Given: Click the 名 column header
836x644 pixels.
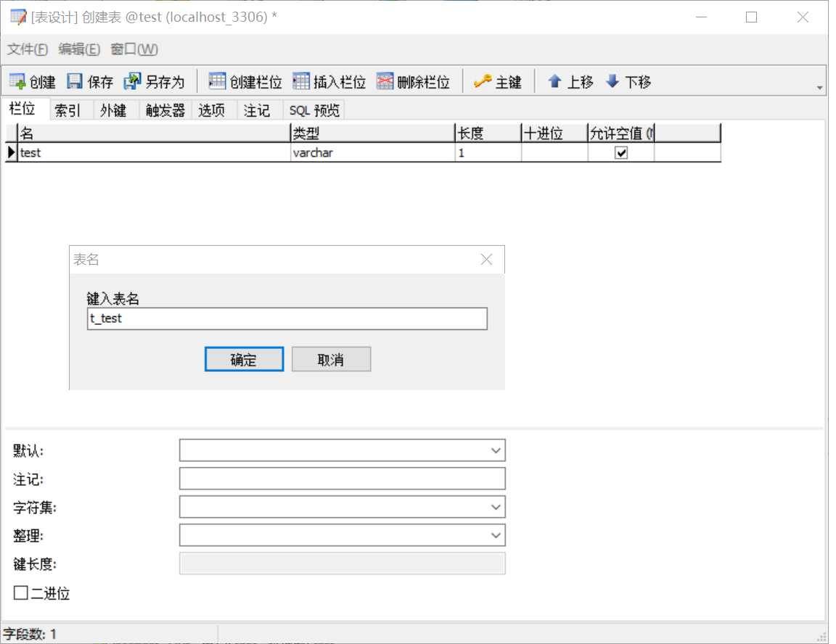Looking at the screenshot, I should [x=154, y=133].
